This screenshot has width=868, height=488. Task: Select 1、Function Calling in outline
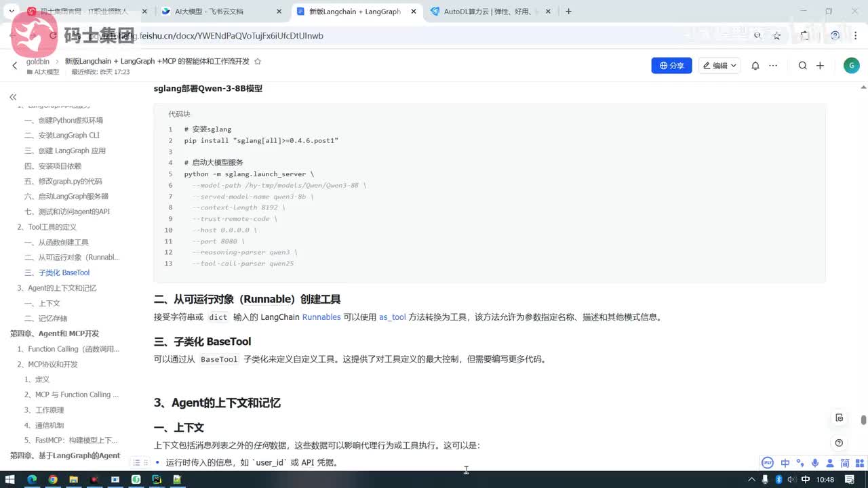68,349
